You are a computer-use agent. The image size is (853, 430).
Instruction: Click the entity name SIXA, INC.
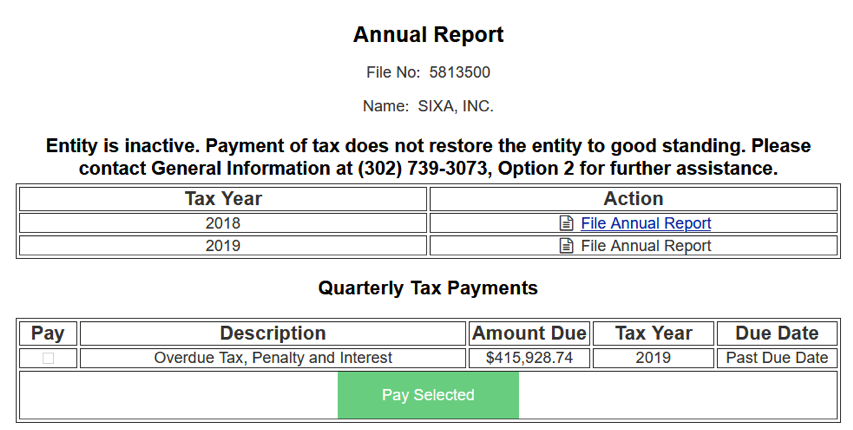tap(455, 106)
